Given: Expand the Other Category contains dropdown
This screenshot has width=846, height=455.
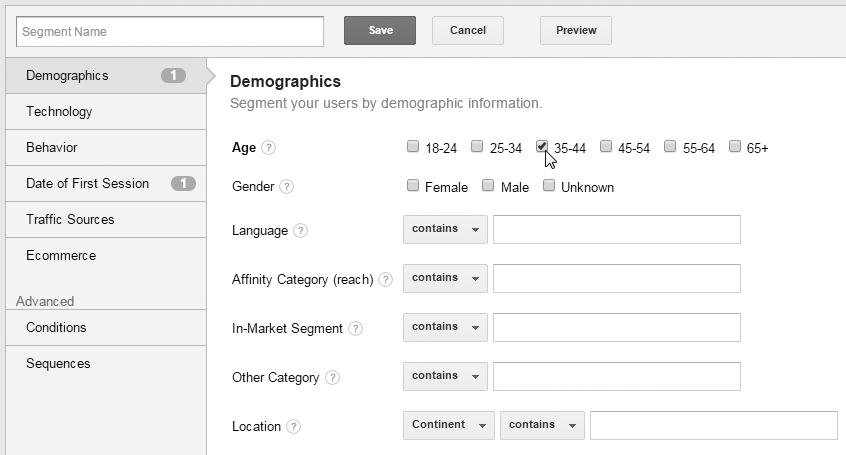Looking at the screenshot, I should [445, 376].
